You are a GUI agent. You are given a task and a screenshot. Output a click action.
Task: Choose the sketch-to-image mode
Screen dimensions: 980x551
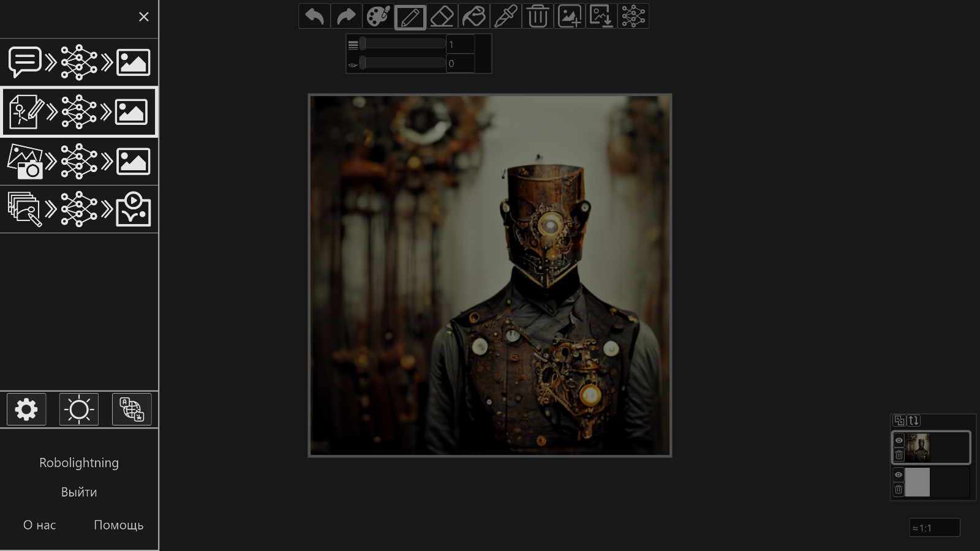[x=79, y=112]
